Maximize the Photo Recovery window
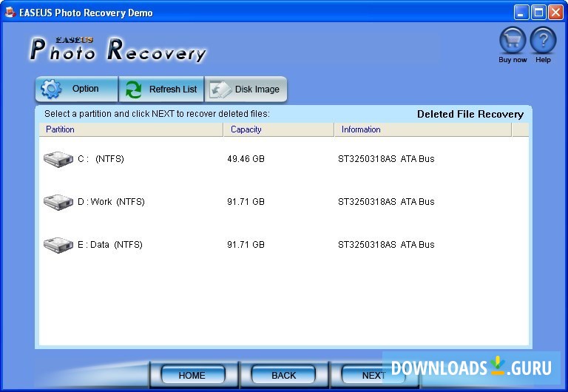 coord(538,13)
